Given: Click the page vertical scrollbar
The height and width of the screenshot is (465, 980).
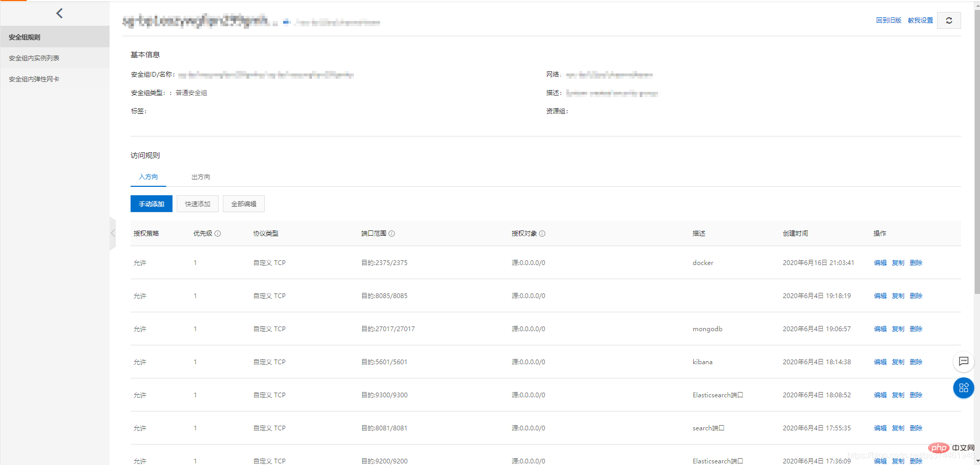Looking at the screenshot, I should 977,152.
